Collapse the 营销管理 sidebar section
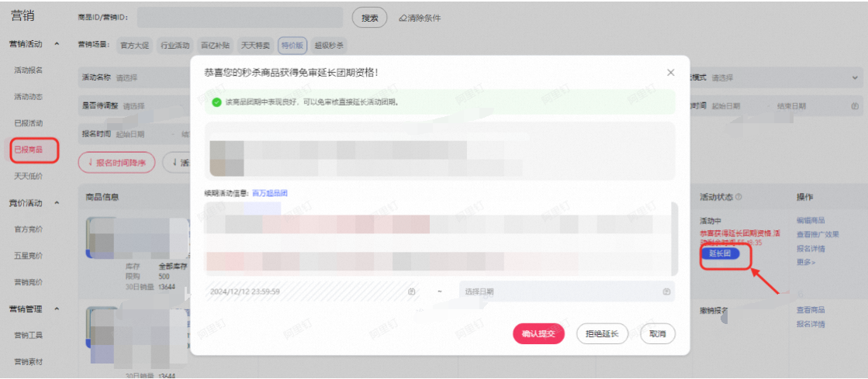This screenshot has width=868, height=379. click(57, 308)
